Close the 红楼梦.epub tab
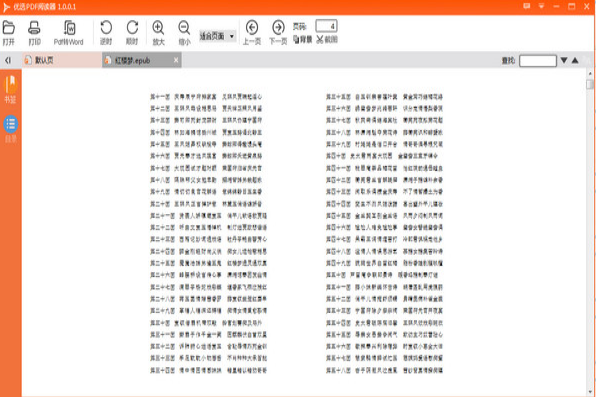Image resolution: width=596 pixels, height=397 pixels. click(x=176, y=60)
